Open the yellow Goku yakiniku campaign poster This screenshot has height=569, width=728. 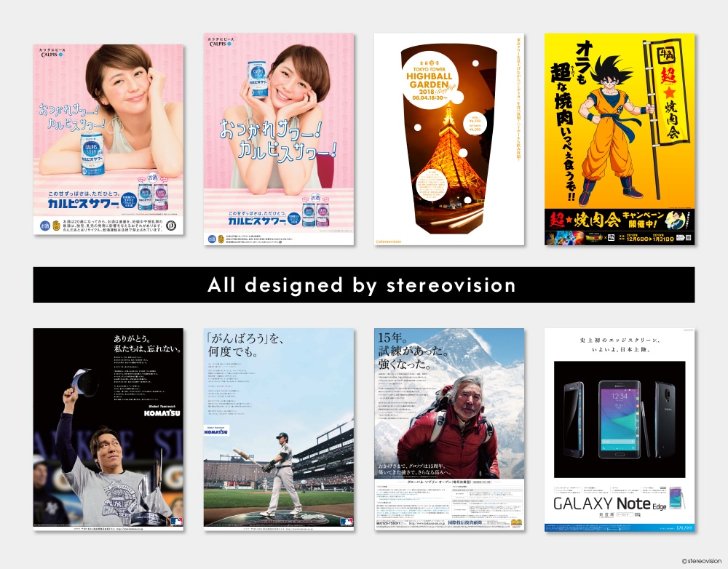click(x=620, y=139)
